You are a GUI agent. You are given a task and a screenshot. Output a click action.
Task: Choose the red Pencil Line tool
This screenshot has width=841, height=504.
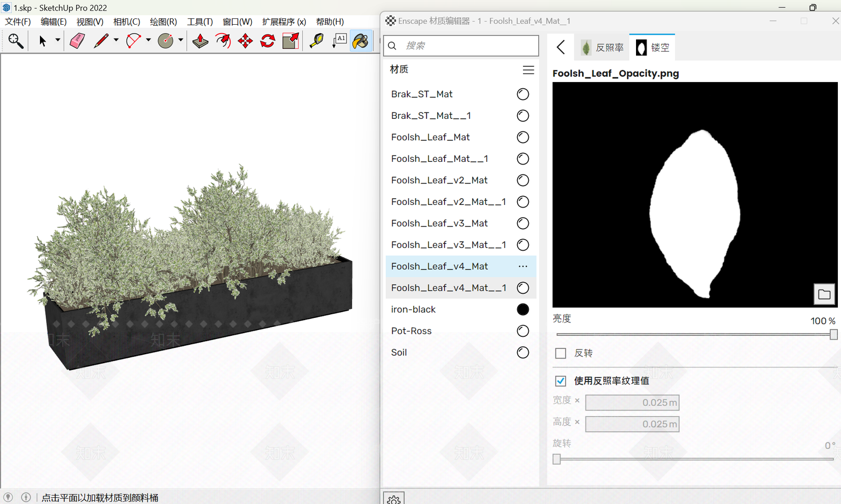(101, 41)
